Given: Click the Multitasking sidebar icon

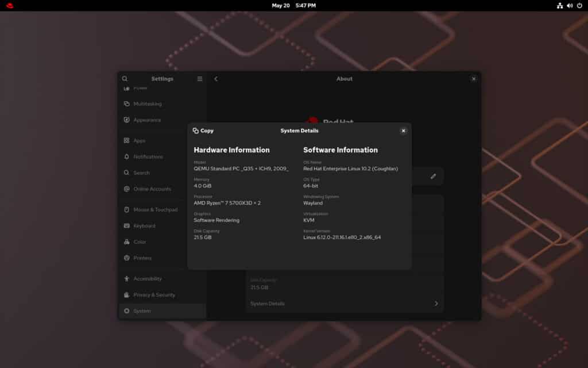Looking at the screenshot, I should coord(127,103).
